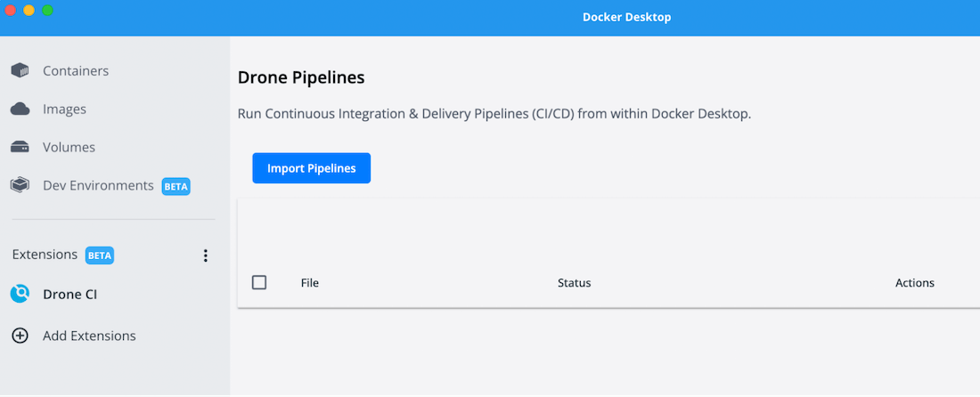
Task: Click the Add Extensions plus icon
Action: click(x=20, y=336)
